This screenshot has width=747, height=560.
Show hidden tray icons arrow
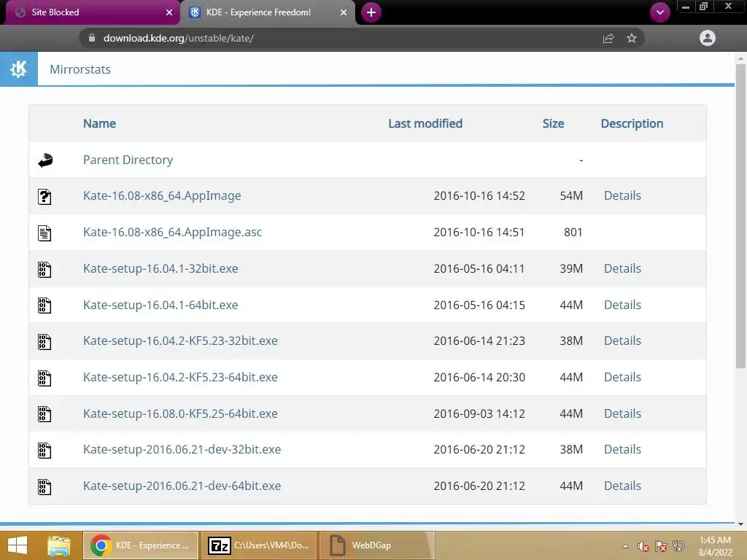click(x=625, y=546)
